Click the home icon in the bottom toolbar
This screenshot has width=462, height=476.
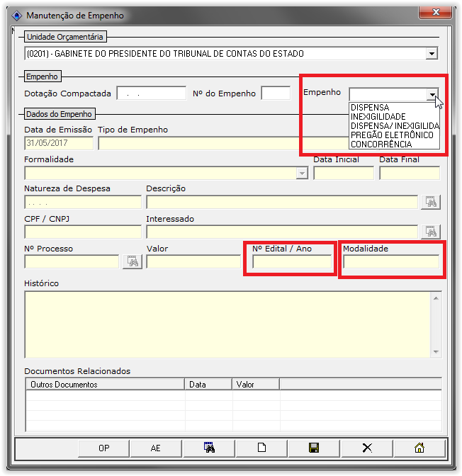coord(419,448)
